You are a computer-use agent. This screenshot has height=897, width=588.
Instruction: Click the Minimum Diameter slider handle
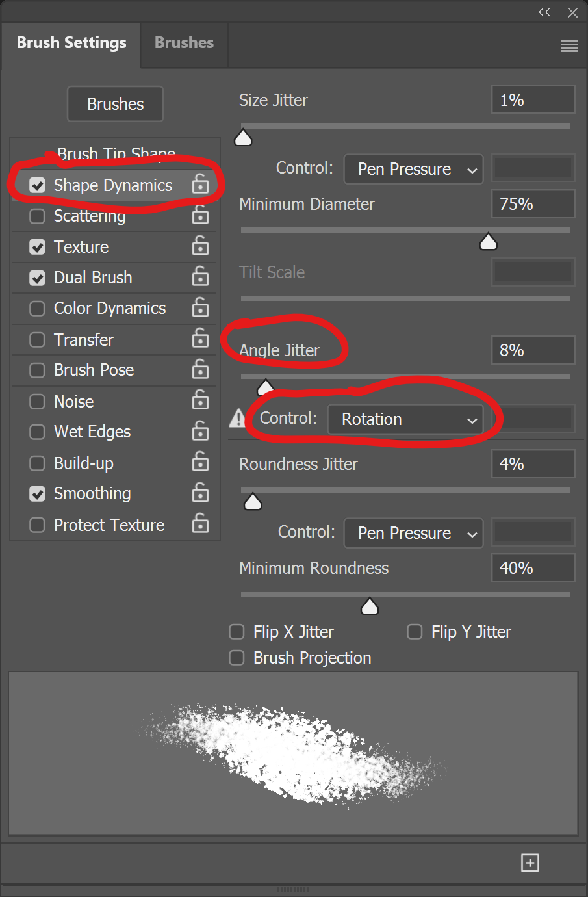click(488, 242)
